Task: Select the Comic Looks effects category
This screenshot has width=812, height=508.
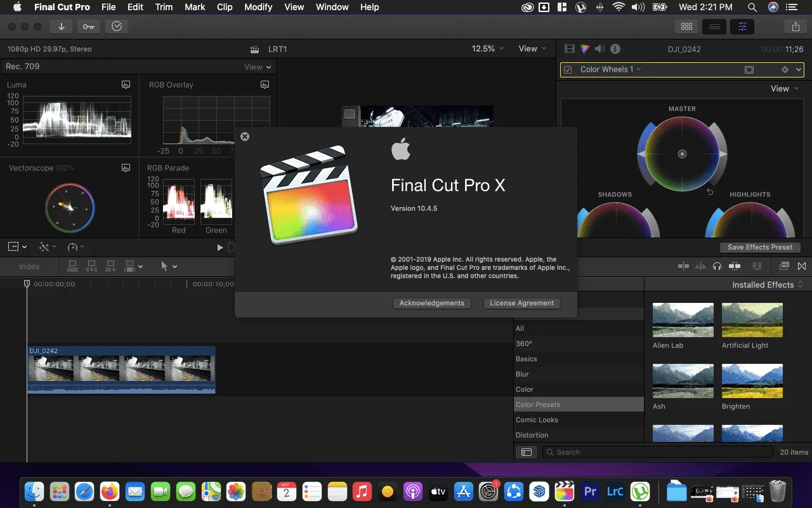Action: pyautogui.click(x=579, y=420)
